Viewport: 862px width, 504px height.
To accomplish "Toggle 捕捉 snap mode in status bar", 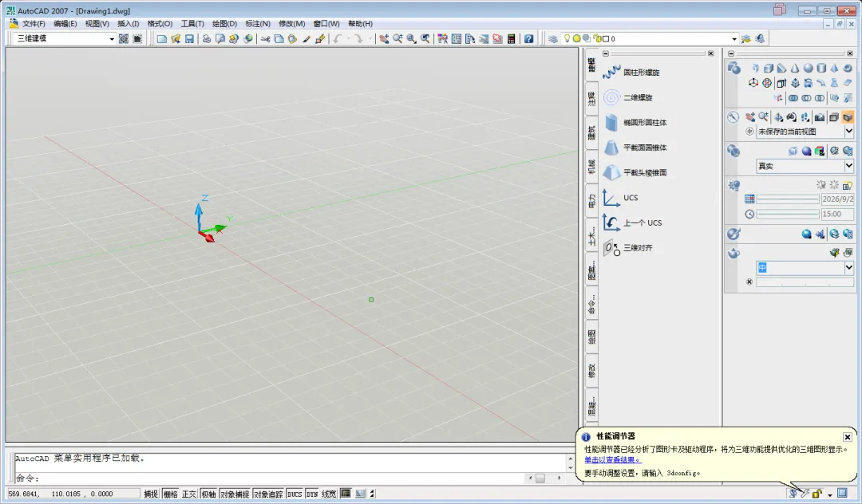I will (151, 494).
